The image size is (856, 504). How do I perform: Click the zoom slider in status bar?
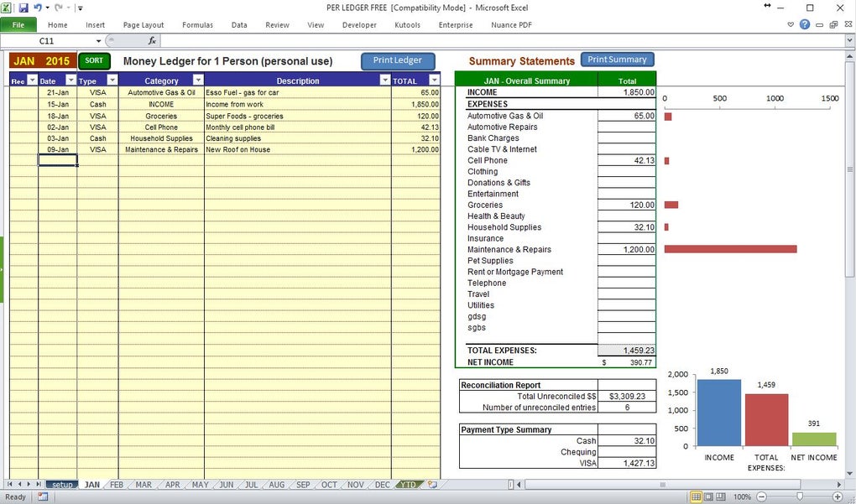click(x=800, y=497)
